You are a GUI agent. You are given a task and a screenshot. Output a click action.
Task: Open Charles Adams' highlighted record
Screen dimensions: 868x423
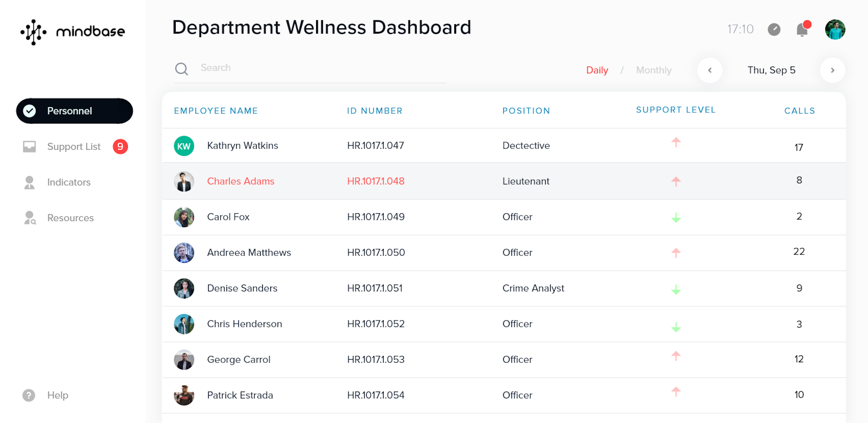point(241,181)
